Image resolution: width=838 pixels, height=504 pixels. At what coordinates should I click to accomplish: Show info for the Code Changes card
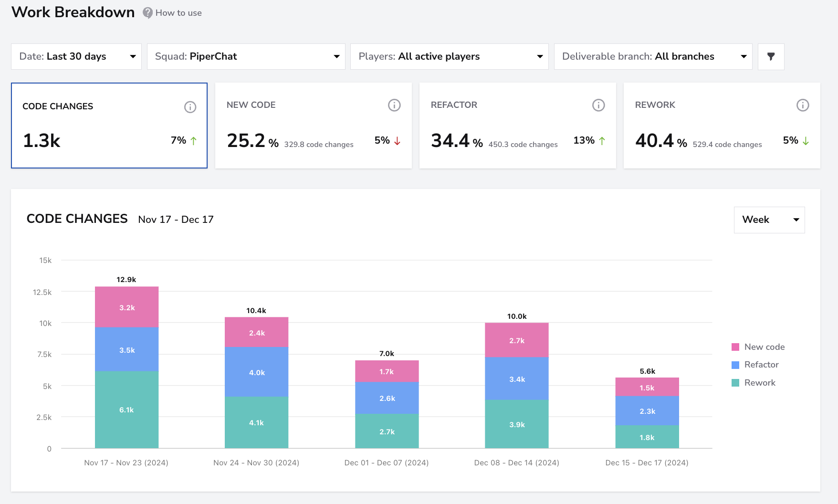coord(190,107)
